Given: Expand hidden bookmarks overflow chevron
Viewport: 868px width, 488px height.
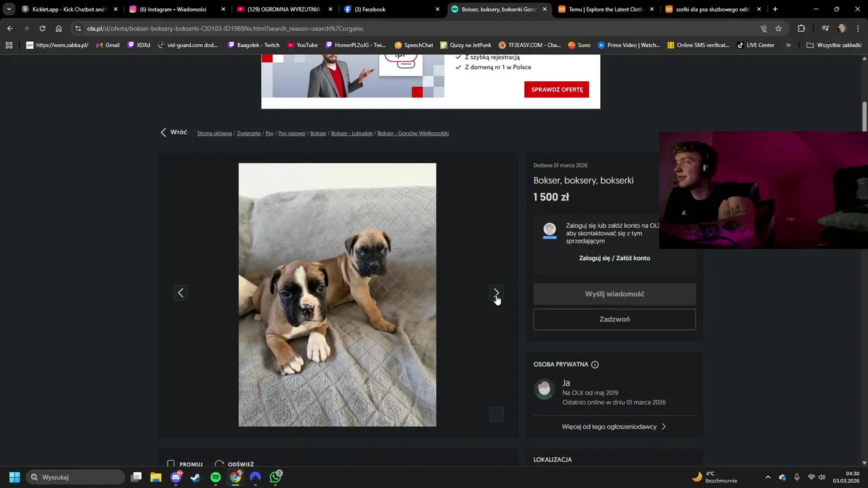Looking at the screenshot, I should [x=788, y=45].
